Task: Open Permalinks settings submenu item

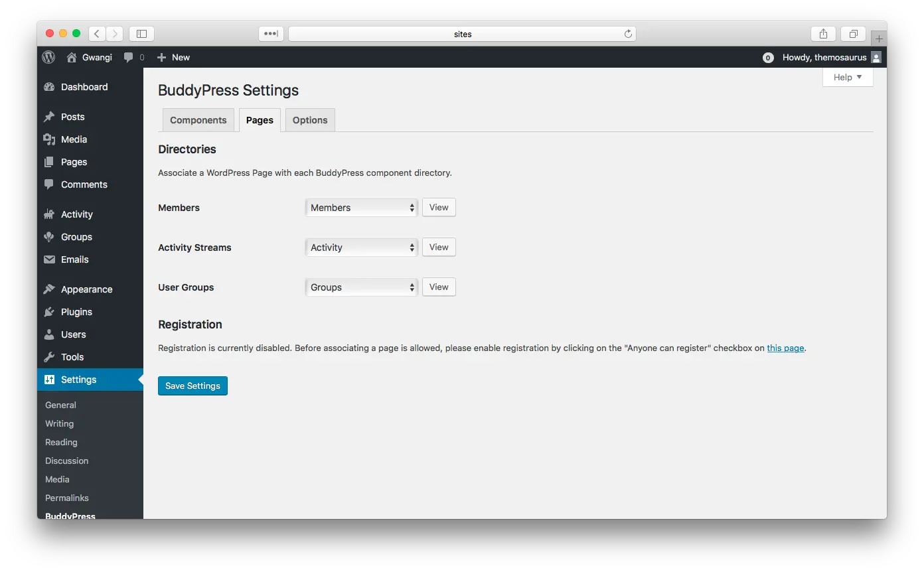Action: click(x=67, y=498)
